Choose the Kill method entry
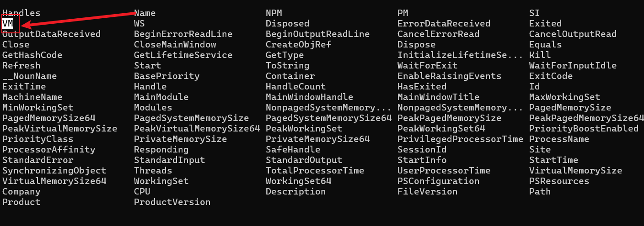 [540, 55]
